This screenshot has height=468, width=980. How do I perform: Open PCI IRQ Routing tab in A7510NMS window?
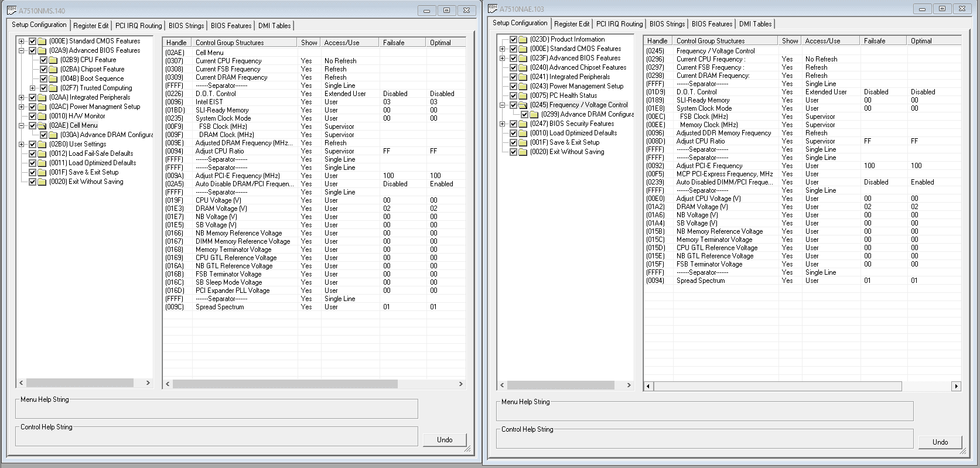pyautogui.click(x=138, y=26)
